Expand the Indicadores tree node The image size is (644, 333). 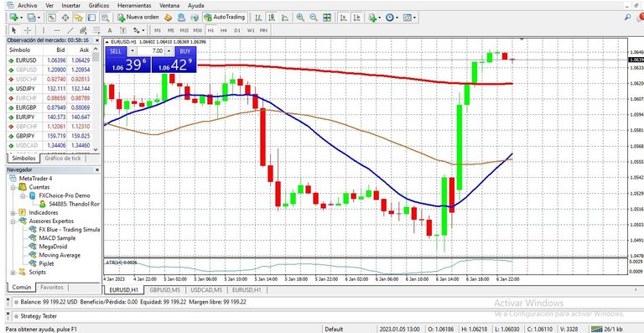click(x=13, y=213)
